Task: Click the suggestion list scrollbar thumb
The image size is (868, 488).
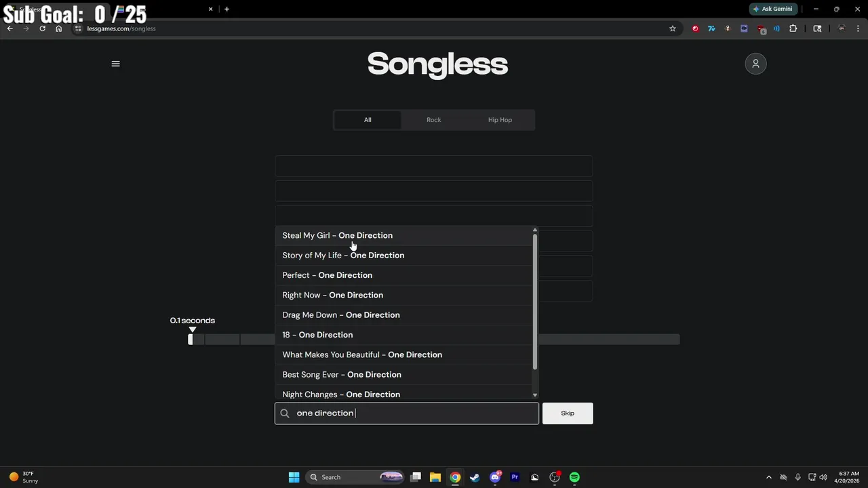Action: [535, 302]
